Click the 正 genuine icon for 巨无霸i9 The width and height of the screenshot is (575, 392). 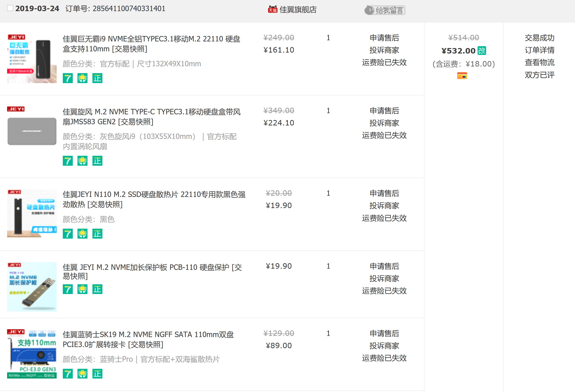pyautogui.click(x=97, y=78)
